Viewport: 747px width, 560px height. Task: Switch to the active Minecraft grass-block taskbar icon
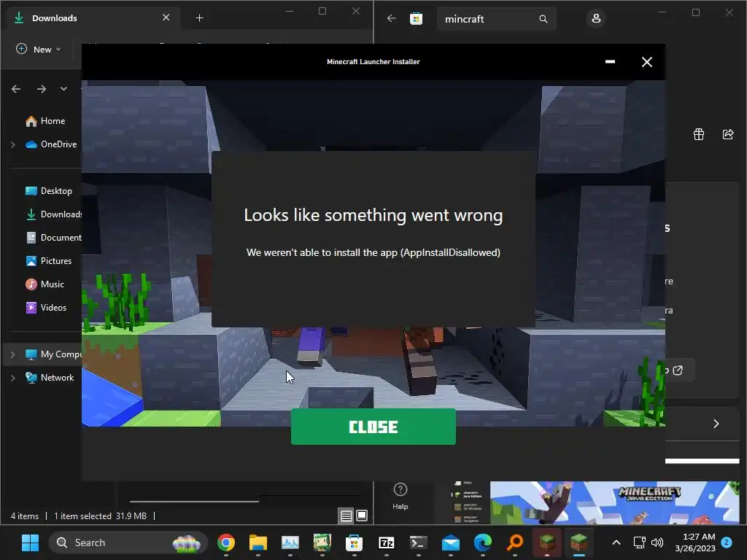pos(578,542)
